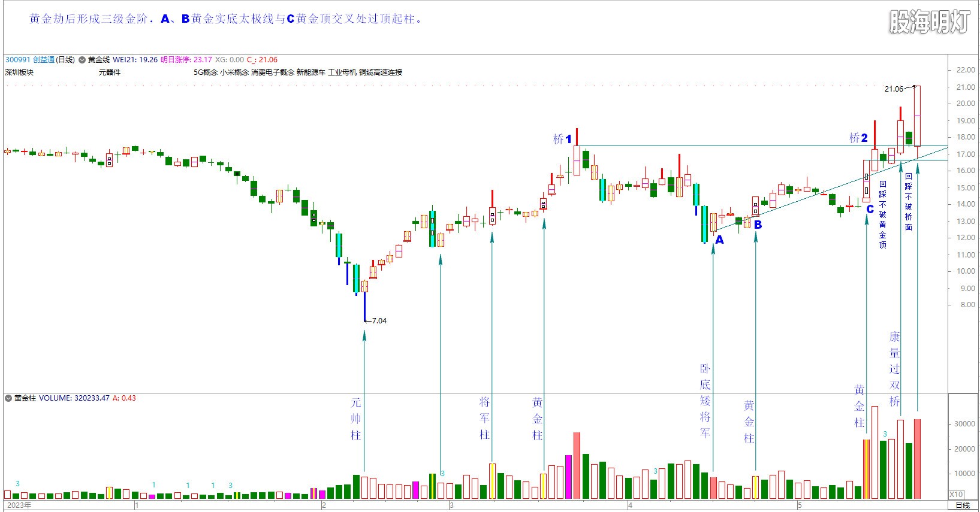Open the 消费电子概念 concept tag
Screen dimensions: 980x512
point(273,72)
